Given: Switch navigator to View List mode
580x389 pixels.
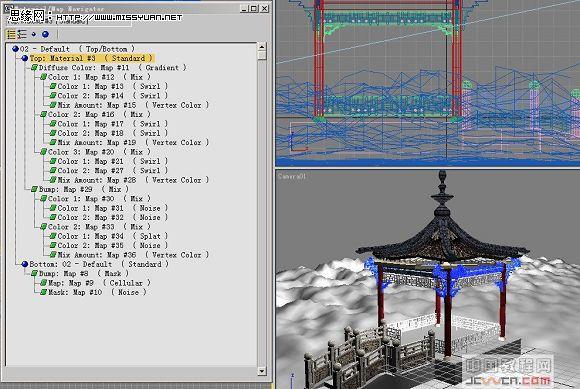Looking at the screenshot, I should (11, 34).
